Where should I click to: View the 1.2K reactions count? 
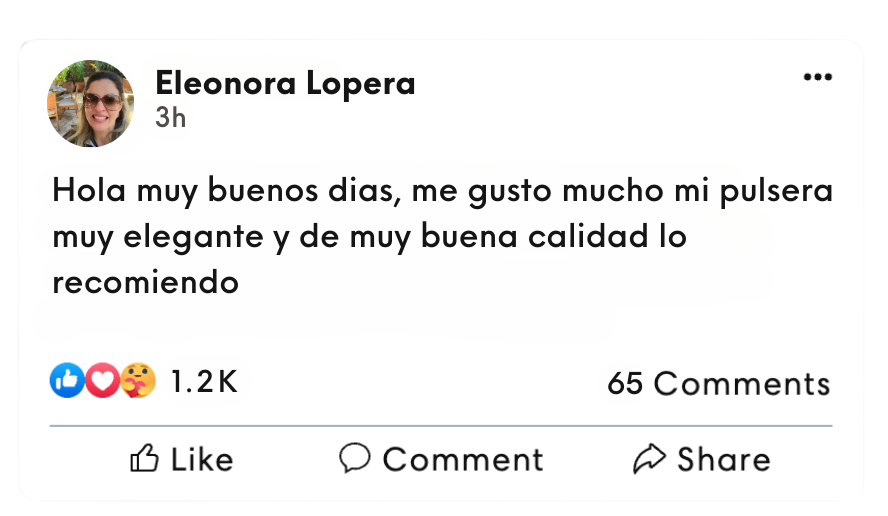tap(204, 381)
